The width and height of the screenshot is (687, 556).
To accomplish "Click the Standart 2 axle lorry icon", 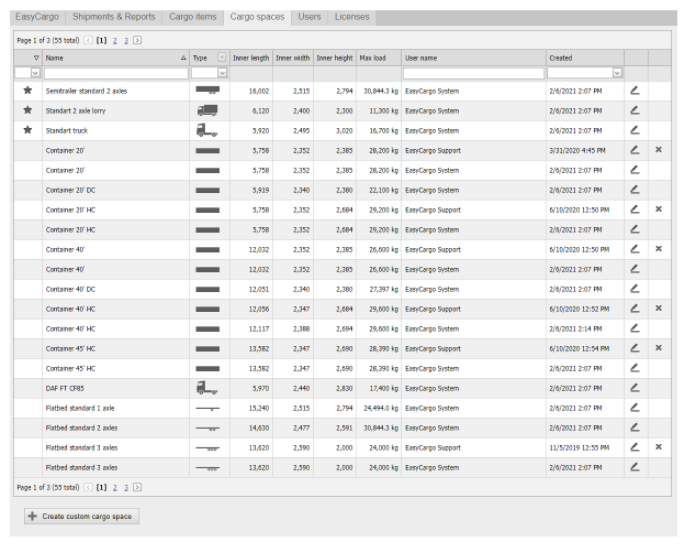I will pos(207,111).
